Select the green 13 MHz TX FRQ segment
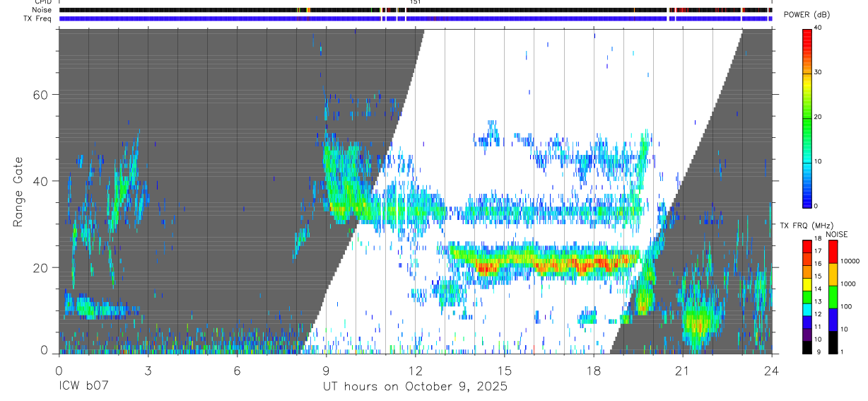Screen dimensions: 868x401 [x=807, y=296]
